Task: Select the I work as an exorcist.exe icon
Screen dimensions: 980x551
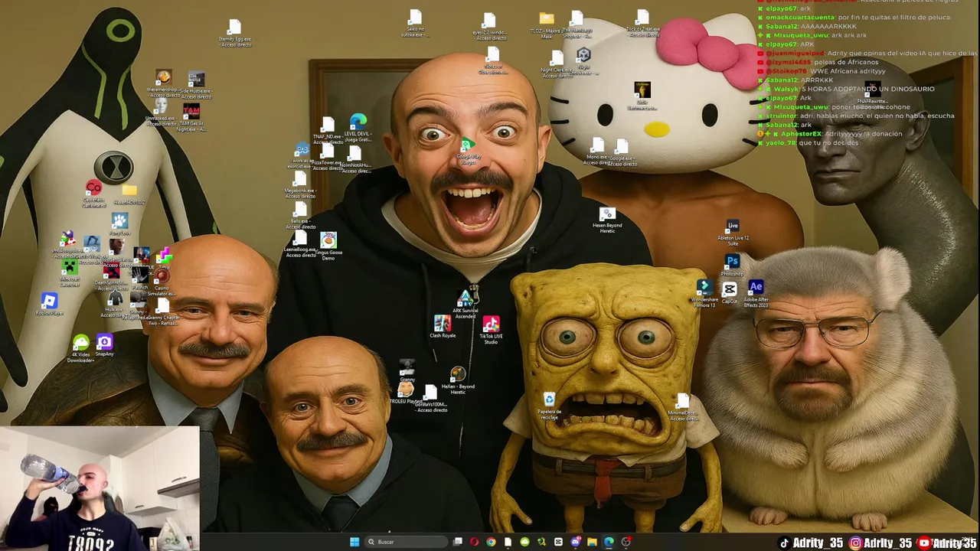Action: click(302, 150)
